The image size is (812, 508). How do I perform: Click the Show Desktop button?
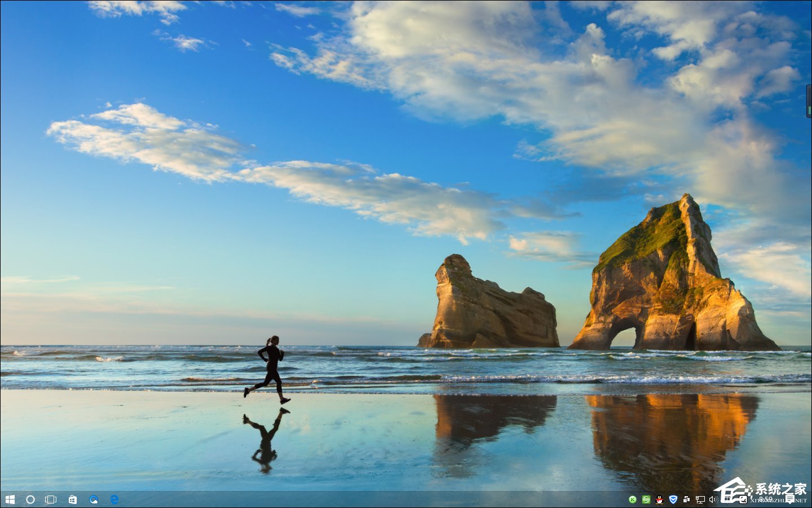coord(810,499)
